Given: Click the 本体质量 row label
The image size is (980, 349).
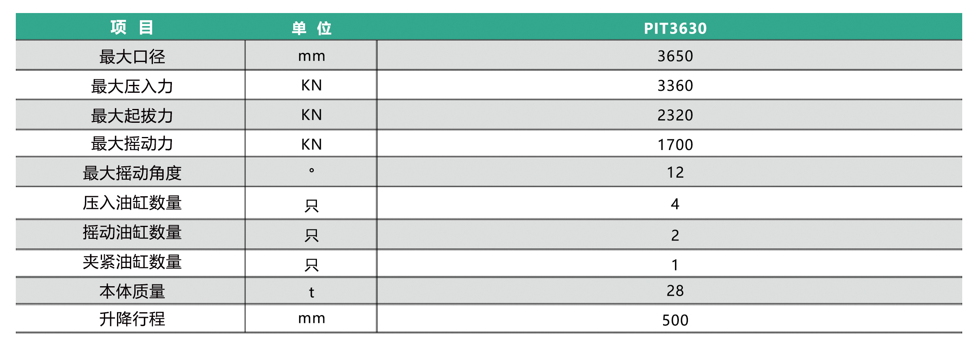Looking at the screenshot, I should pyautogui.click(x=132, y=291).
